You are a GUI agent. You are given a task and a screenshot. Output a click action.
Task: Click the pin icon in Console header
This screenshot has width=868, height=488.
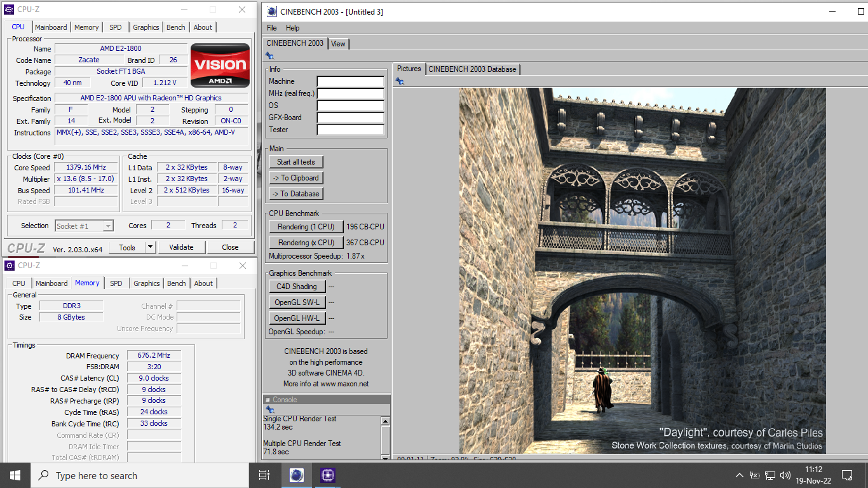[269, 410]
